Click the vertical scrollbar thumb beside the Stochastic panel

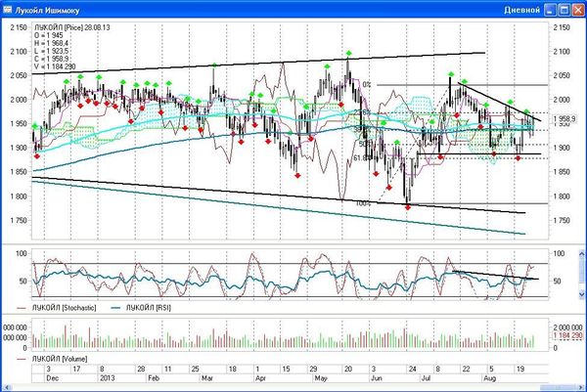tap(581, 273)
